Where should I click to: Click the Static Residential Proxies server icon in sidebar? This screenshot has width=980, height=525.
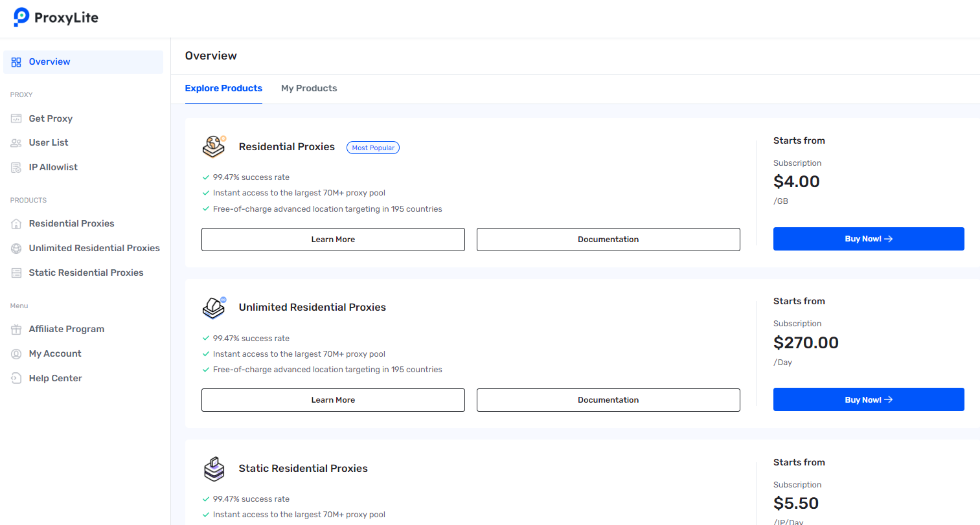[x=16, y=273]
